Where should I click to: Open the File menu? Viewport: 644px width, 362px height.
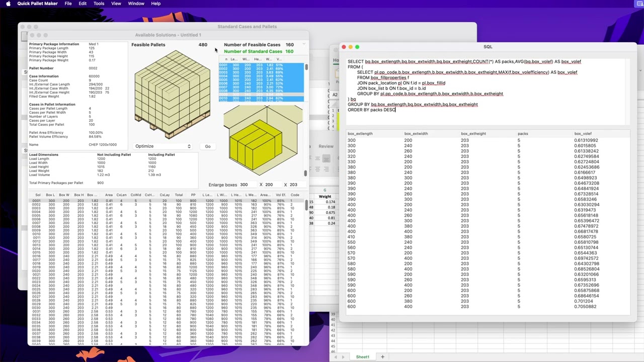pos(68,4)
